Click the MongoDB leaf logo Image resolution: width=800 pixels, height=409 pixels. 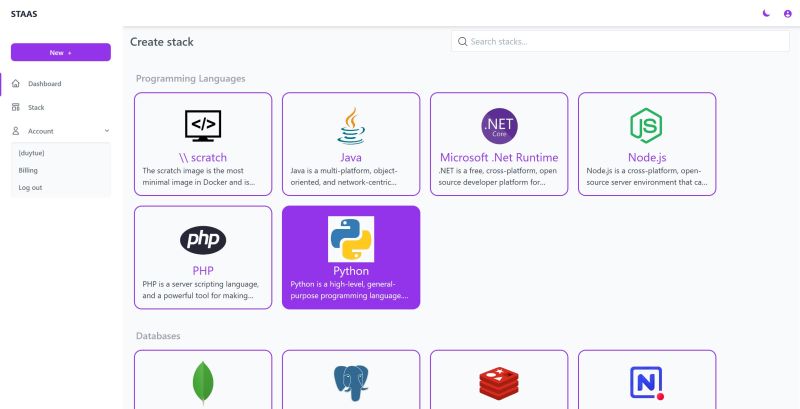point(203,383)
